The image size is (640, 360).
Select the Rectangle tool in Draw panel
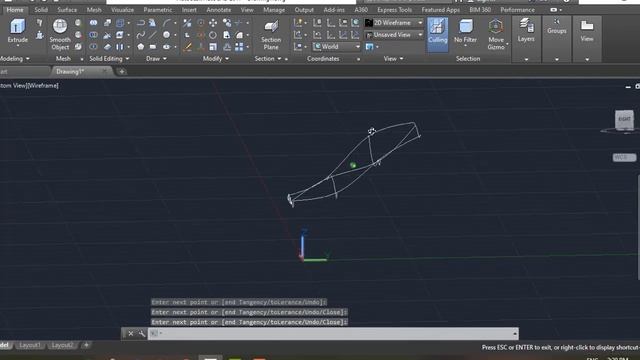153,47
